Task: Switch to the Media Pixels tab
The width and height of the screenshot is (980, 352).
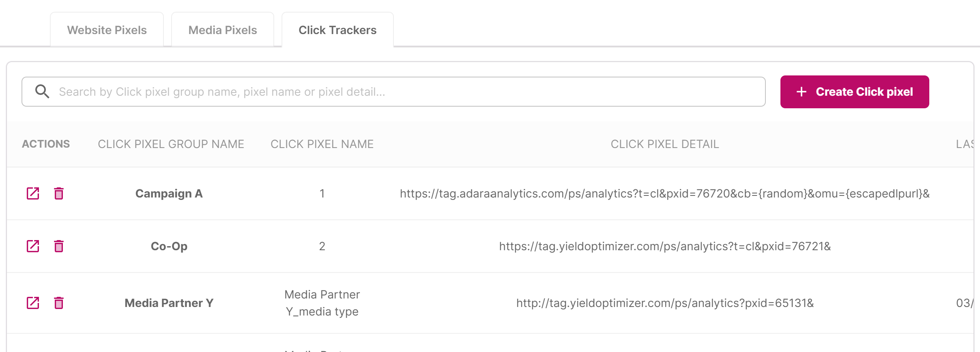Action: [222, 29]
